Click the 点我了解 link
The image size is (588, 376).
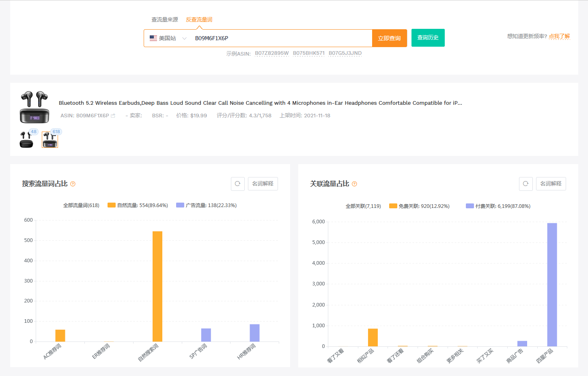559,37
